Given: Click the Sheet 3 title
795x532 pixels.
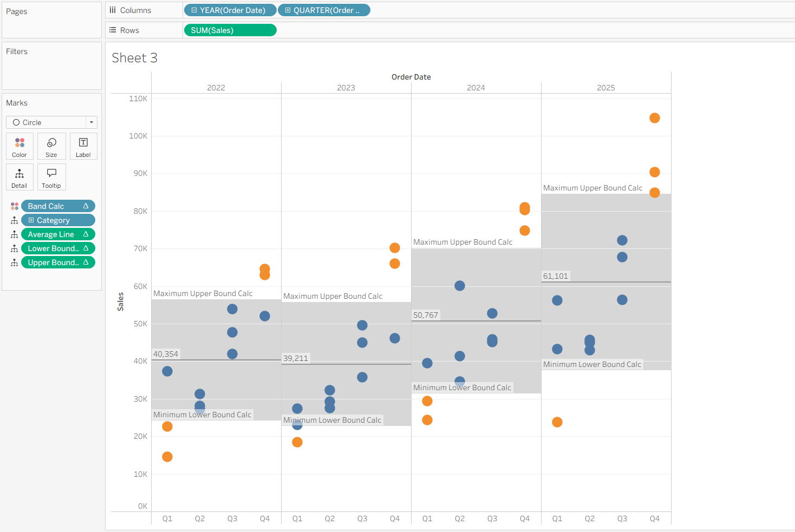Looking at the screenshot, I should [x=134, y=58].
